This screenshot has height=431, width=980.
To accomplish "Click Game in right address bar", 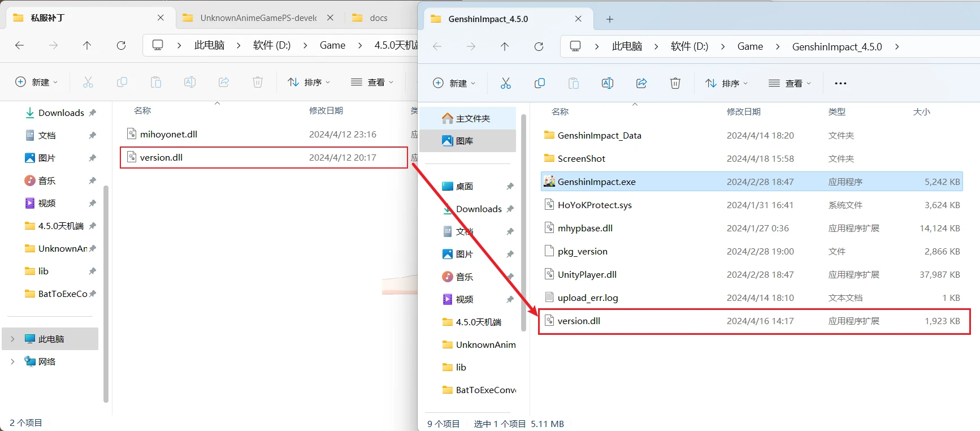I will [x=750, y=46].
